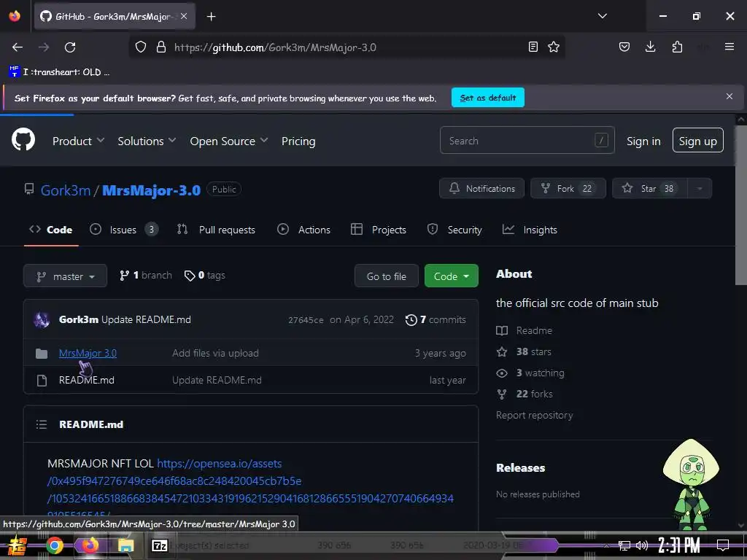Open Gork3m's avatar in commit row
The image size is (747, 560).
[42, 319]
